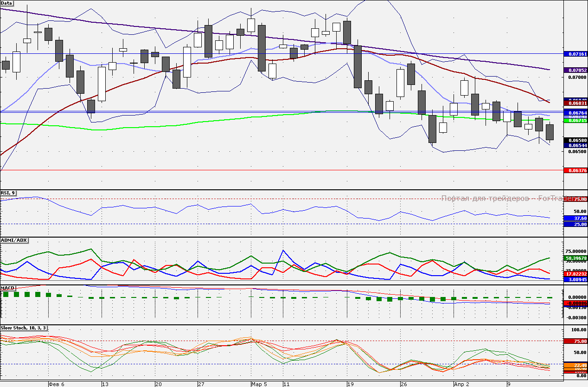Click the Фев 6 date marker
The width and height of the screenshot is (588, 387).
coord(56,384)
